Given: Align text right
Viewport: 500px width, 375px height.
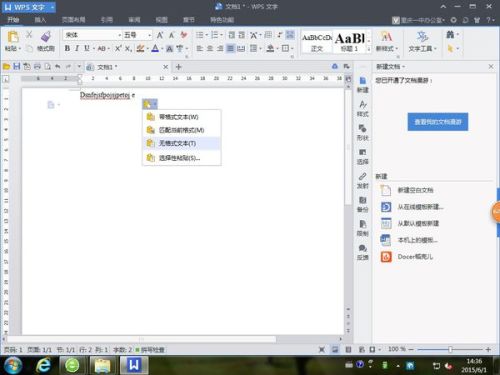Looking at the screenshot, I should (220, 48).
